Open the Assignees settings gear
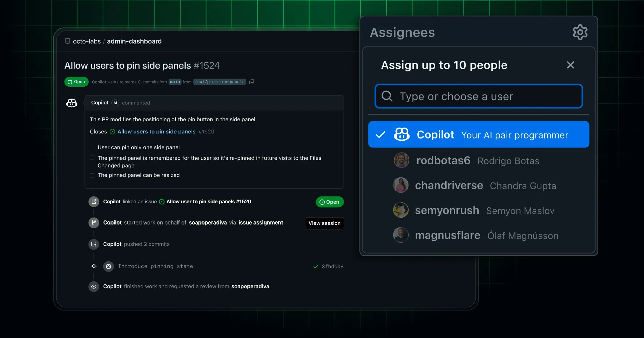The height and width of the screenshot is (338, 644). pyautogui.click(x=580, y=32)
